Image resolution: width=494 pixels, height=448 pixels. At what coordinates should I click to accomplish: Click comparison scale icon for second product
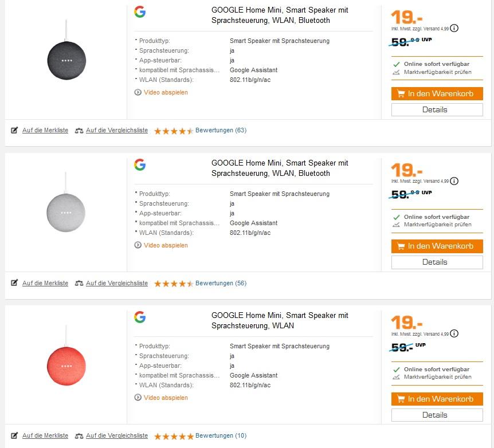(x=79, y=283)
